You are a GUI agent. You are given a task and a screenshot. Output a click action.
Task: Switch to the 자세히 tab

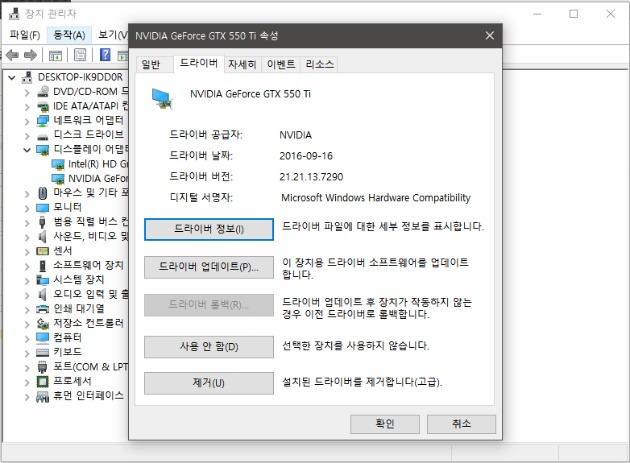pos(242,64)
